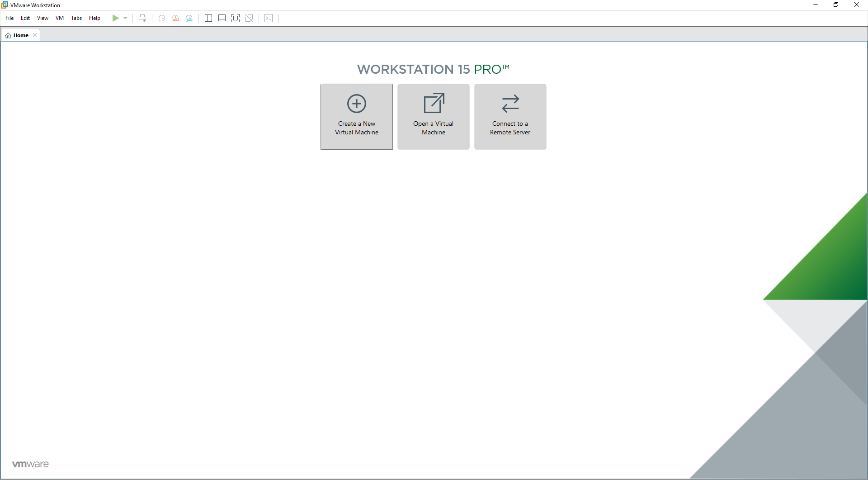Click Open a Virtual Machine tile
This screenshot has height=480, width=868.
pyautogui.click(x=434, y=117)
